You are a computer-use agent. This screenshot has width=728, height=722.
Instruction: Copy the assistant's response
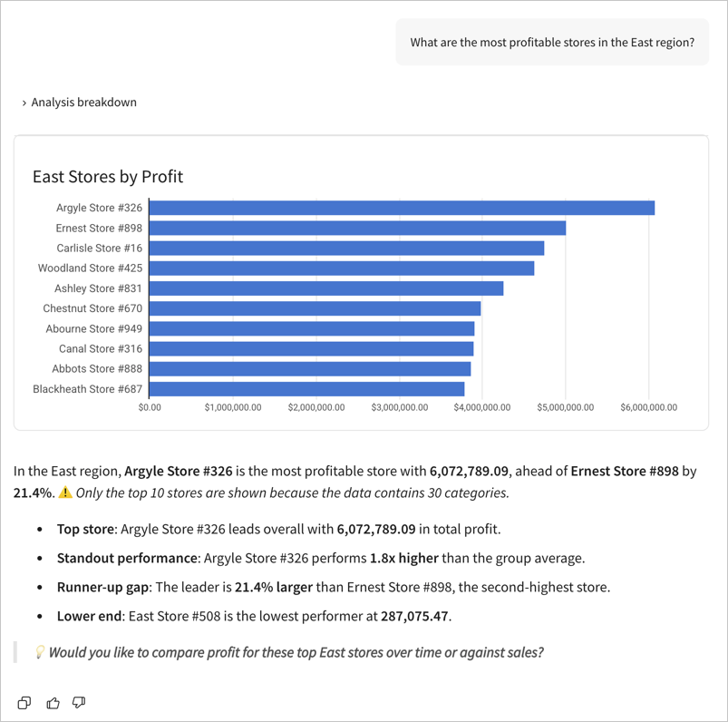tap(24, 702)
